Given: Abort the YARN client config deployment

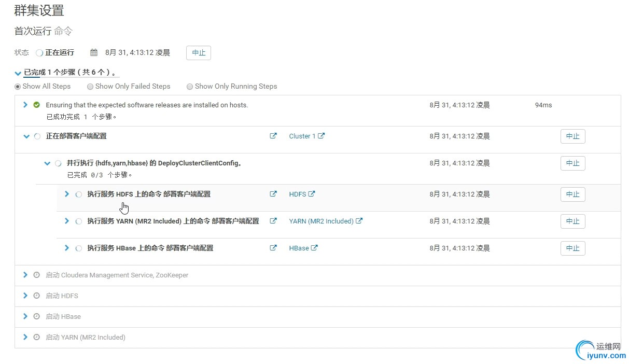Looking at the screenshot, I should (572, 221).
